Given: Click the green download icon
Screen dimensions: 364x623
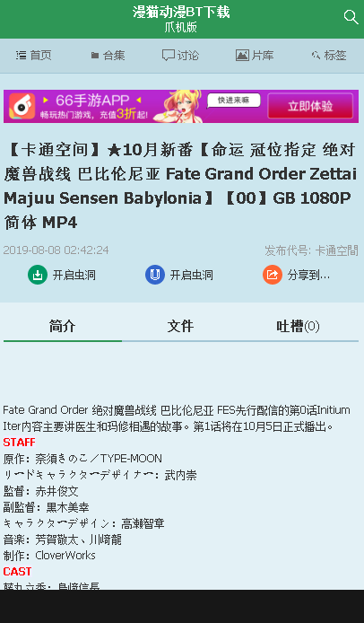Looking at the screenshot, I should click(38, 275).
